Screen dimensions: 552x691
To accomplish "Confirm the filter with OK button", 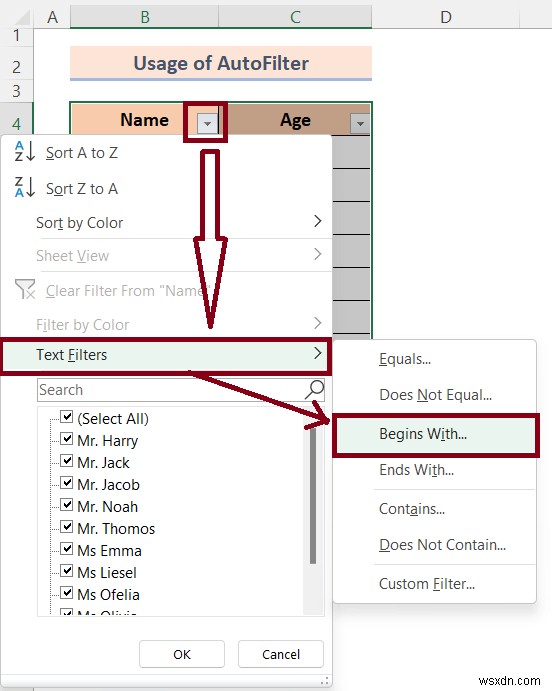I will [x=182, y=654].
